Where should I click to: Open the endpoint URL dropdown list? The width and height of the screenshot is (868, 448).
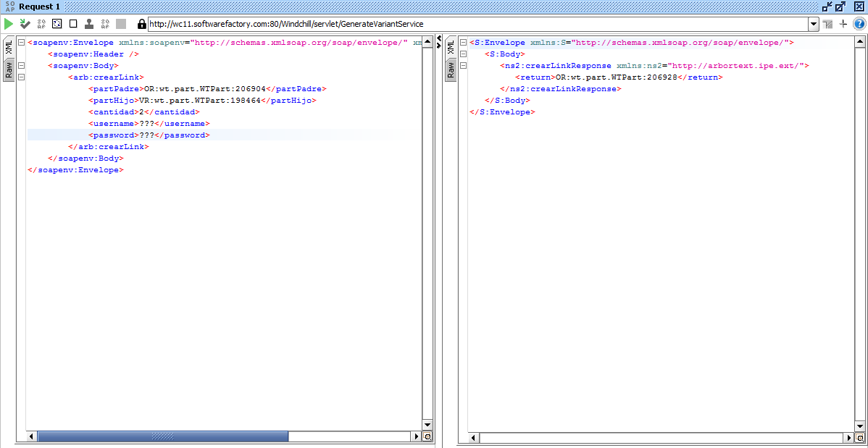pyautogui.click(x=813, y=25)
